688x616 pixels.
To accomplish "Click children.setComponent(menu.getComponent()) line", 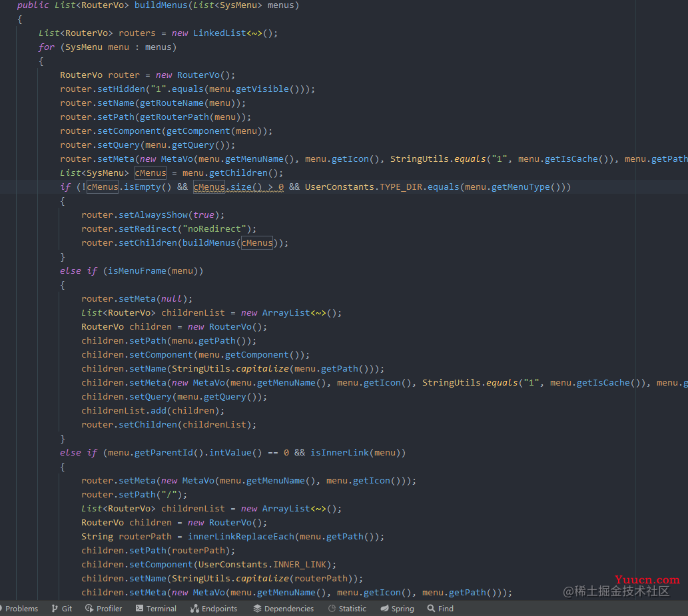I will (195, 355).
